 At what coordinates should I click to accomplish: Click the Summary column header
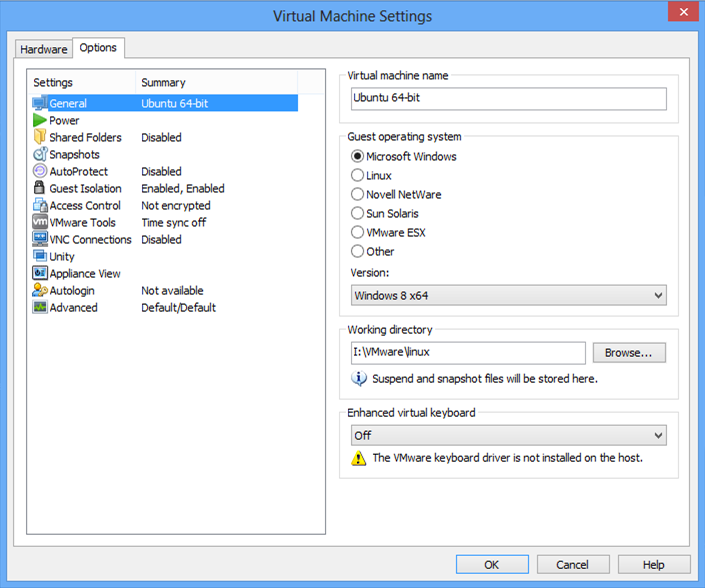click(216, 82)
